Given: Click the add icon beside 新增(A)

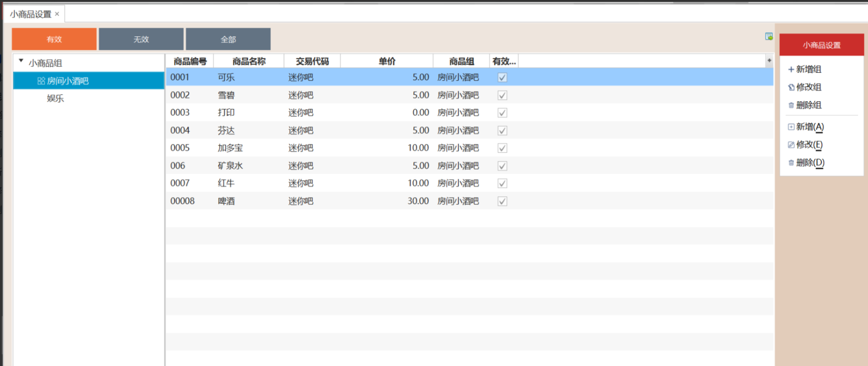Looking at the screenshot, I should tap(791, 127).
